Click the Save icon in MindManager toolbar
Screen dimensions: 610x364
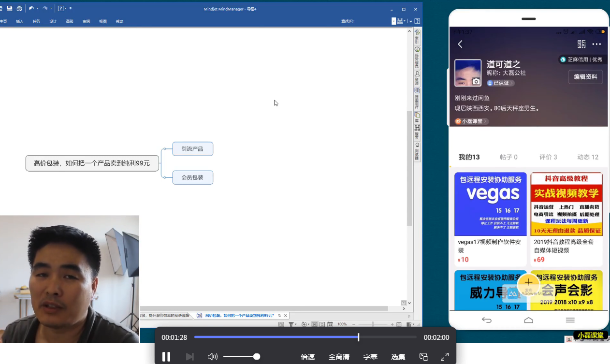point(9,9)
